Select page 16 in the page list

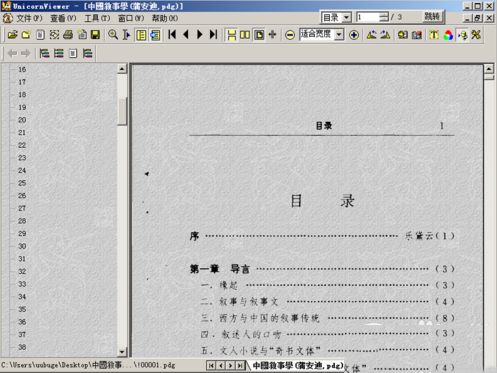click(22, 69)
